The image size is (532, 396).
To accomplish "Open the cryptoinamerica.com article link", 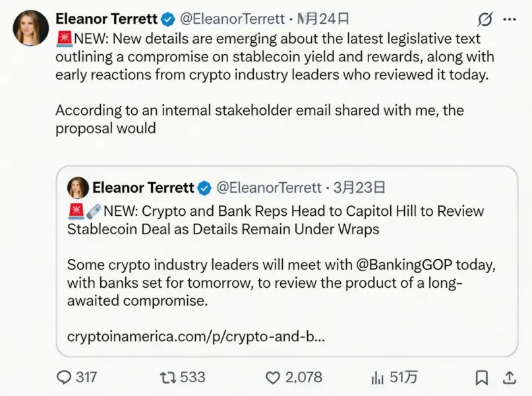I will pos(196,336).
